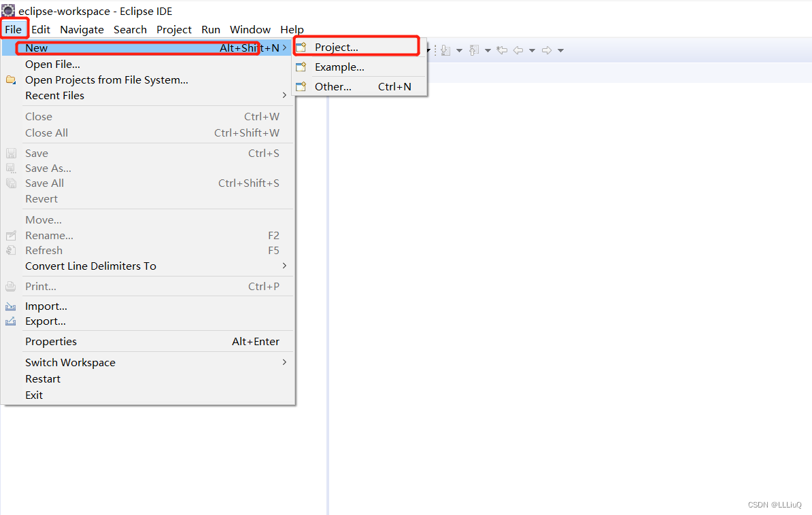812x515 pixels.
Task: Click the Eclipse logo in the title bar
Action: (8, 10)
